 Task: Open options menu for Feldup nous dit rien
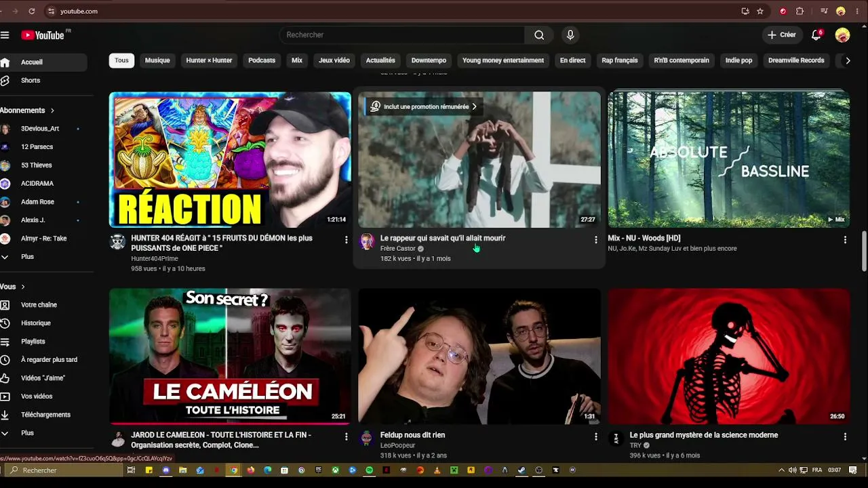(596, 437)
